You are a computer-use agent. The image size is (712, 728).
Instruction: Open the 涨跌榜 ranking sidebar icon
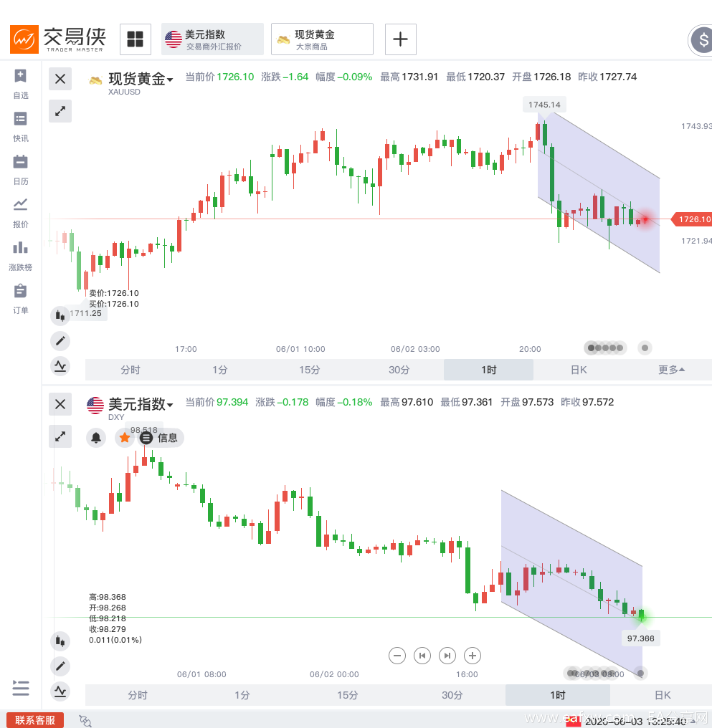[21, 256]
